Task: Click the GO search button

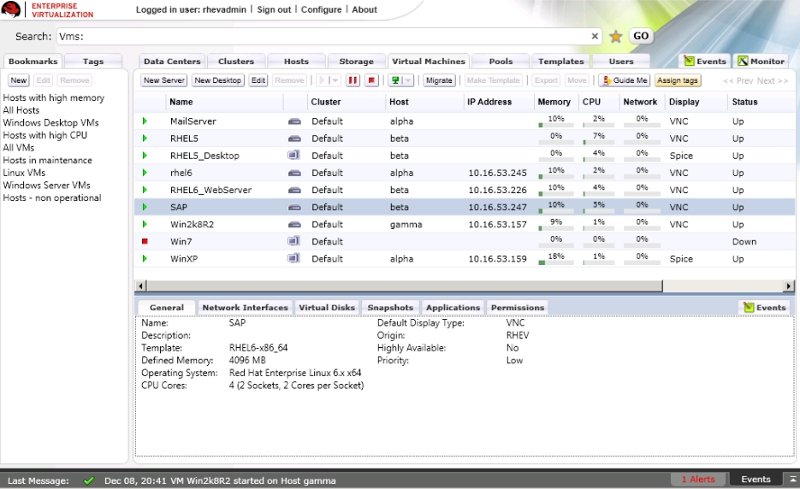Action: 641,36
